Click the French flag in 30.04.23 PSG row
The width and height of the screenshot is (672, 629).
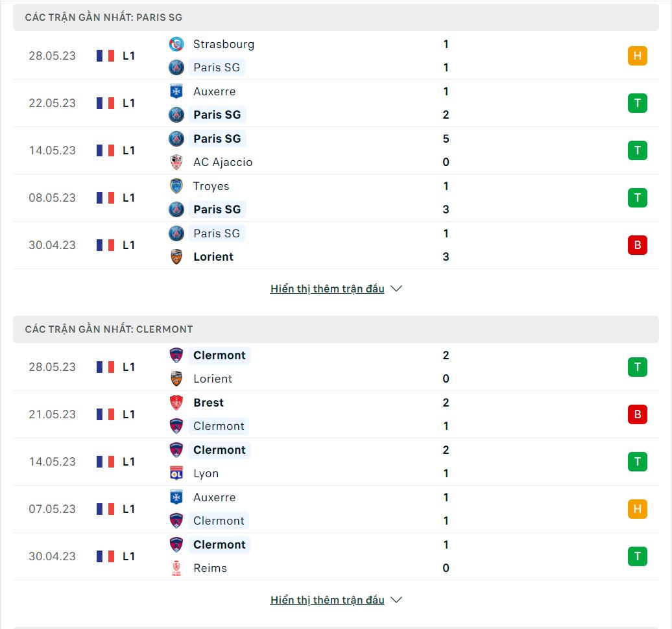pos(106,245)
